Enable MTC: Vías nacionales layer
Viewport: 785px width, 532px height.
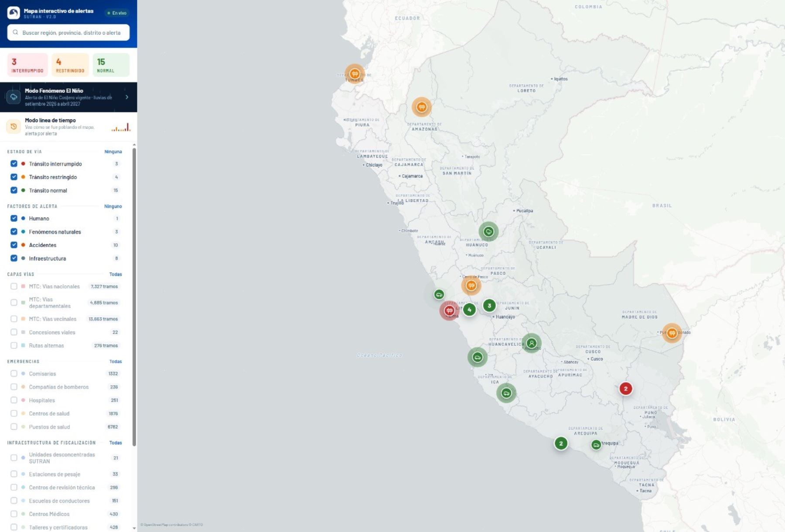[x=14, y=286]
